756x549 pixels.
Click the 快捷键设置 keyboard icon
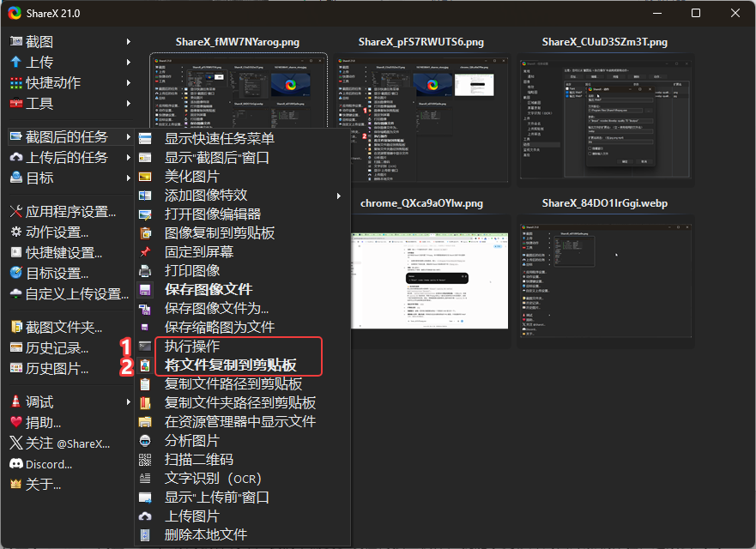coord(16,252)
